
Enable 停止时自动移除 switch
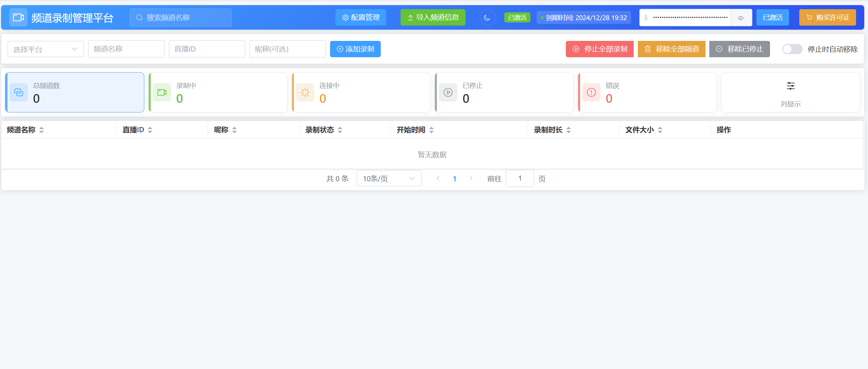(x=792, y=49)
